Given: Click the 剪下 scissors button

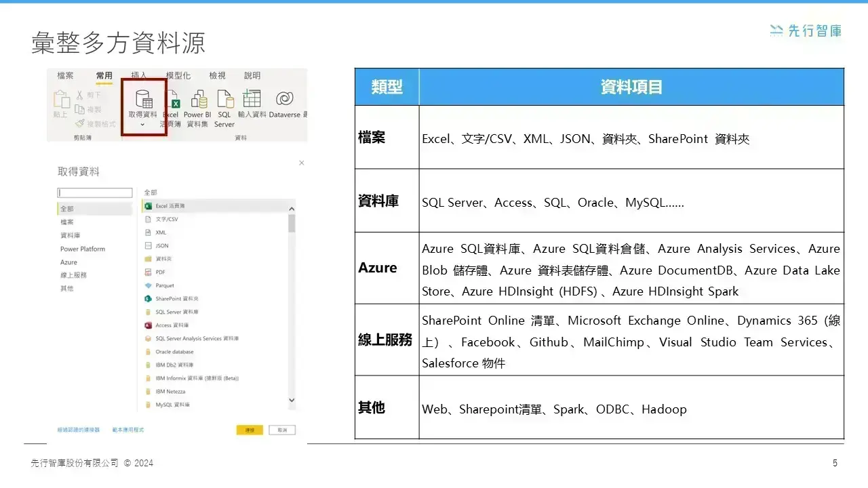Looking at the screenshot, I should pyautogui.click(x=88, y=96).
